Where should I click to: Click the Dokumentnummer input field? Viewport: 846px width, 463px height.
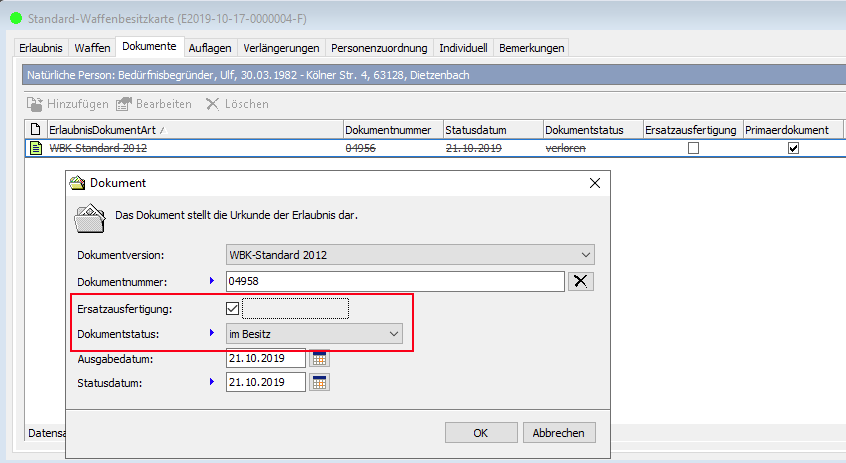click(x=395, y=281)
